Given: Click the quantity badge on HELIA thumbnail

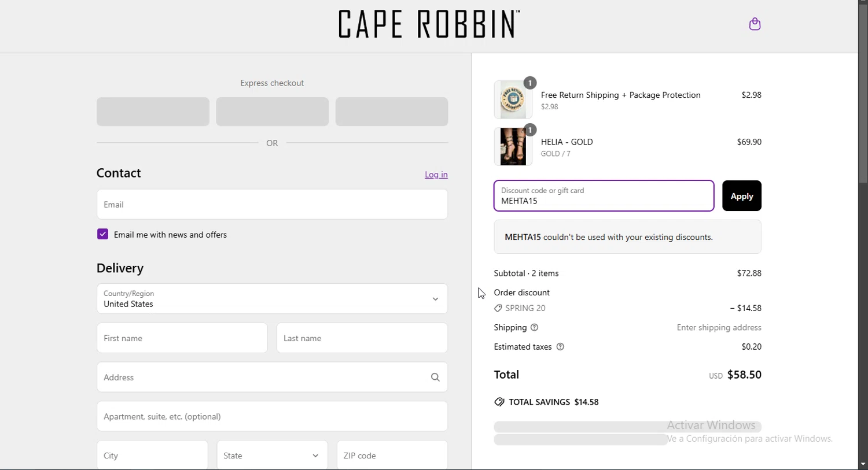Looking at the screenshot, I should tap(530, 130).
